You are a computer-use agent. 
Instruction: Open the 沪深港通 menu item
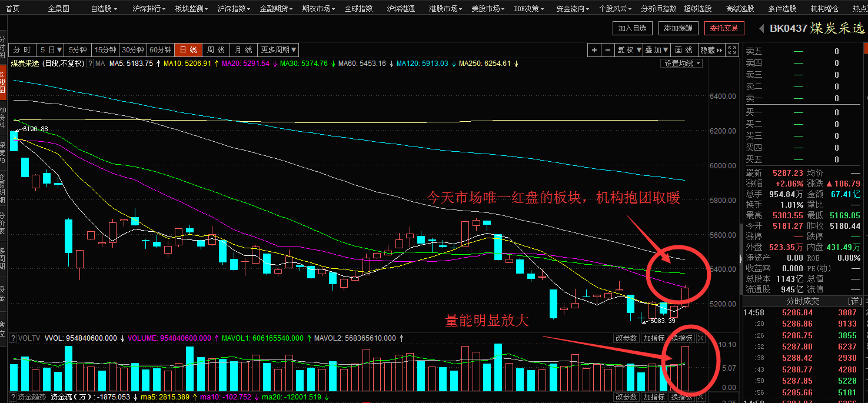[x=401, y=9]
